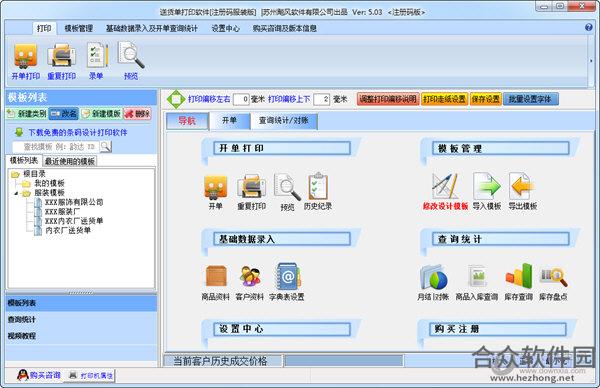The width and height of the screenshot is (600, 388).
Task: Open the 库存查询 bar chart icon
Action: pos(518,282)
